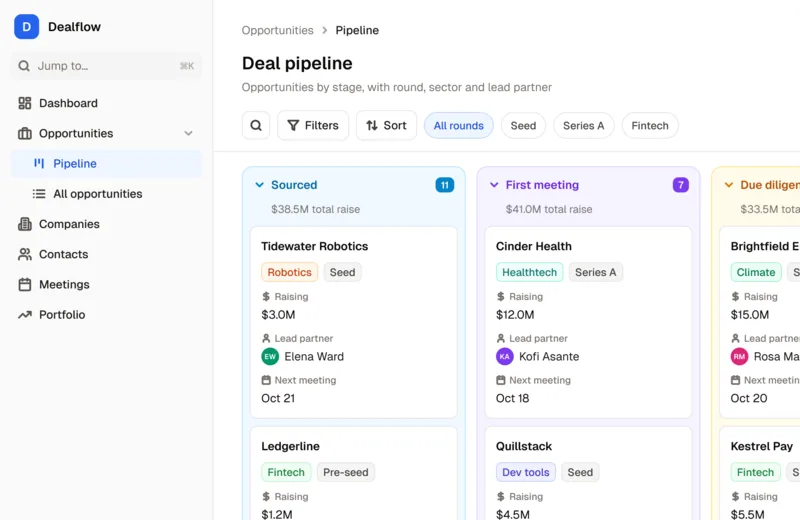This screenshot has height=520, width=800.
Task: Click the Dashboard grid icon
Action: point(24,103)
